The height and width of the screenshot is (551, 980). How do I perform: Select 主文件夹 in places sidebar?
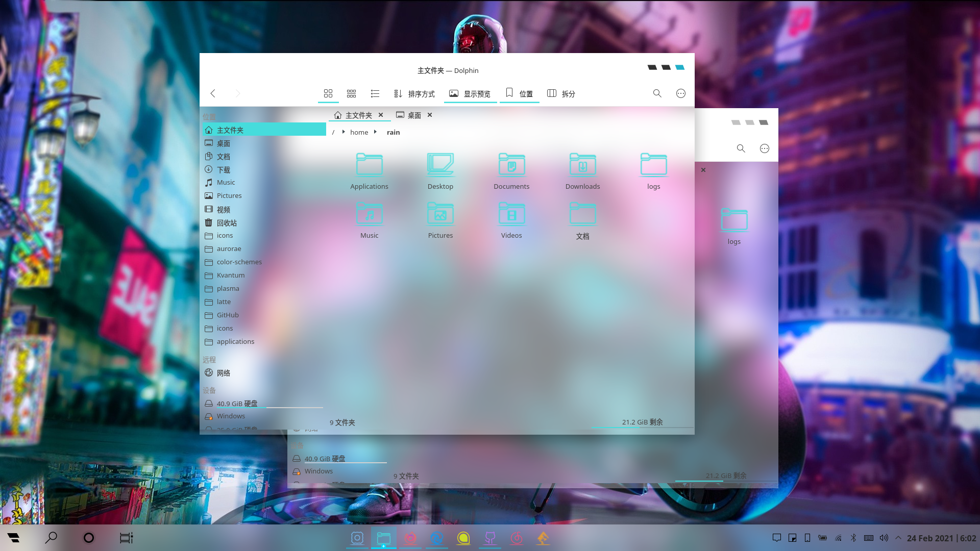click(264, 130)
